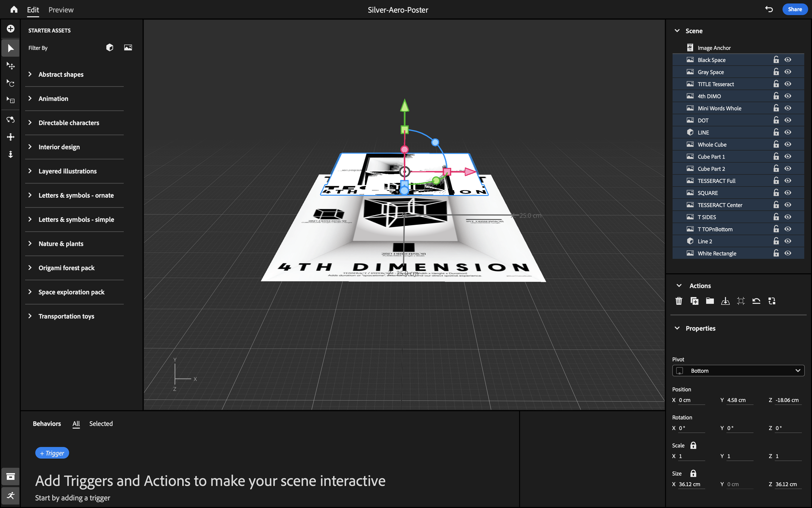Toggle the Scale proportion lock
The height and width of the screenshot is (508, 812).
coord(693,446)
